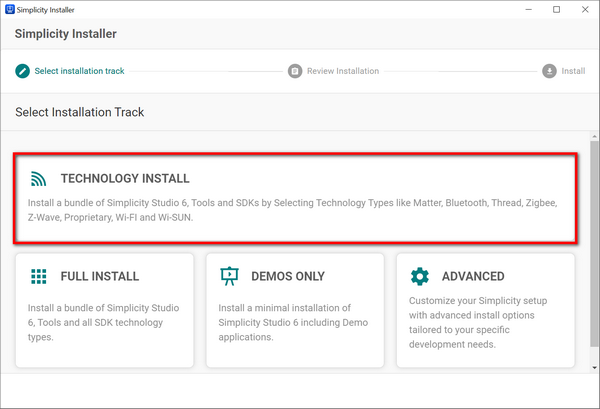Click the scrollbar up arrow
600x409 pixels.
pyautogui.click(x=594, y=136)
